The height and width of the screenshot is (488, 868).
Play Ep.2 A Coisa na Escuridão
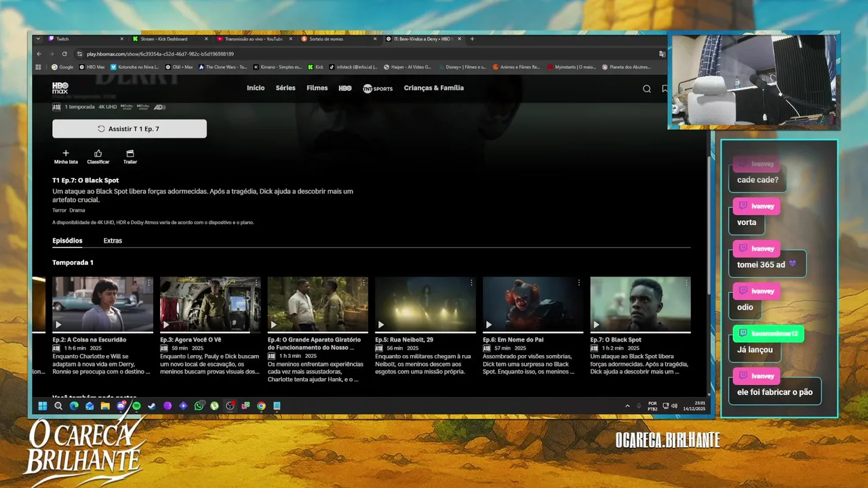58,325
